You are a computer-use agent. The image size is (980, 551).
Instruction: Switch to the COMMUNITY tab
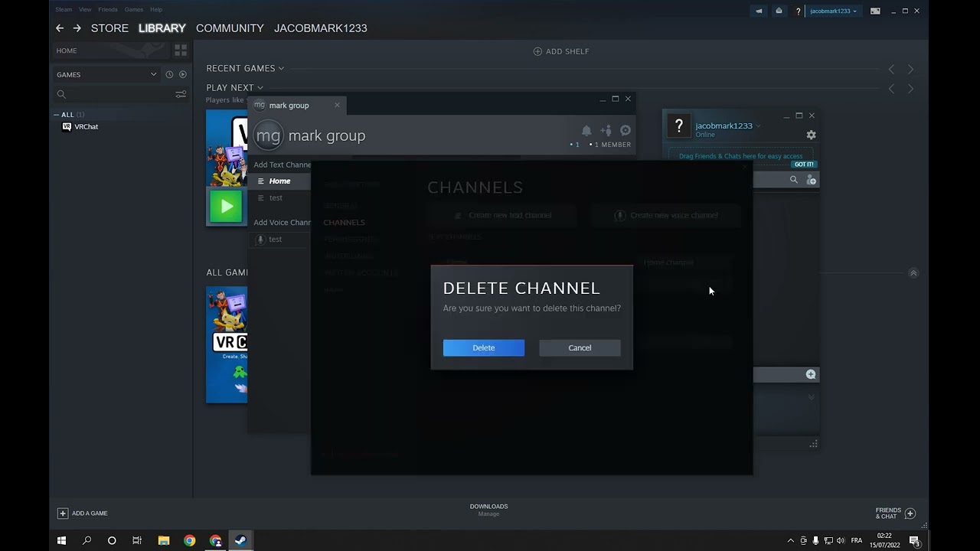click(x=230, y=28)
